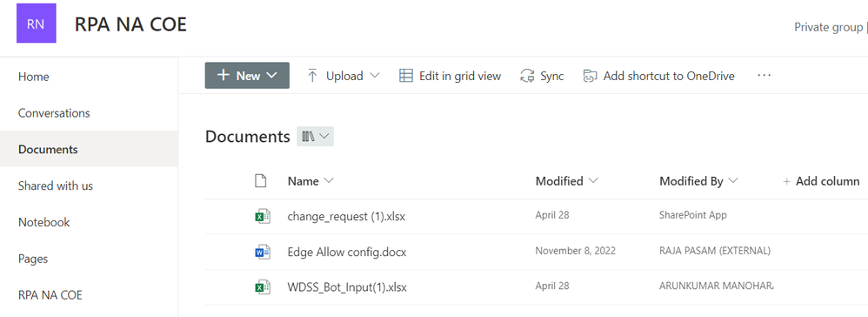Click the Word icon beside Edge Allow config.docx
The height and width of the screenshot is (317, 868).
[x=262, y=253]
